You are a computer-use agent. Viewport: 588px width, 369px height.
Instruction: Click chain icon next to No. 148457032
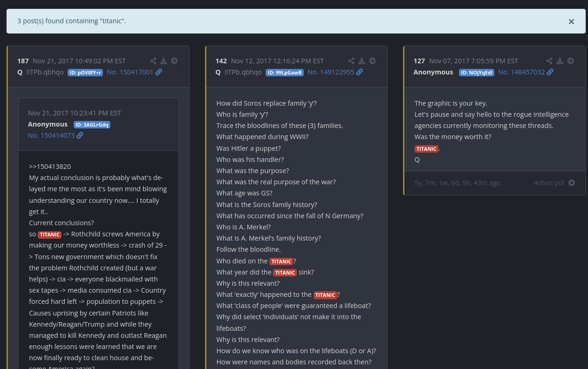click(x=550, y=72)
